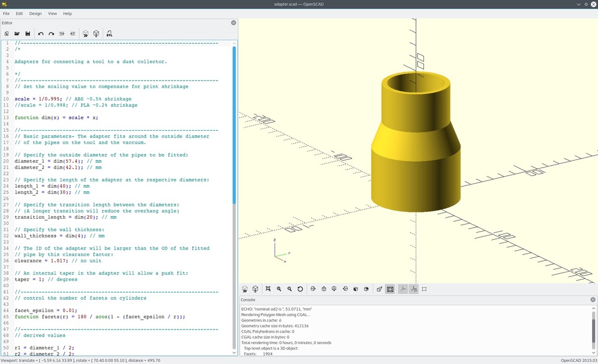
Task: Expand the View menu
Action: point(53,13)
